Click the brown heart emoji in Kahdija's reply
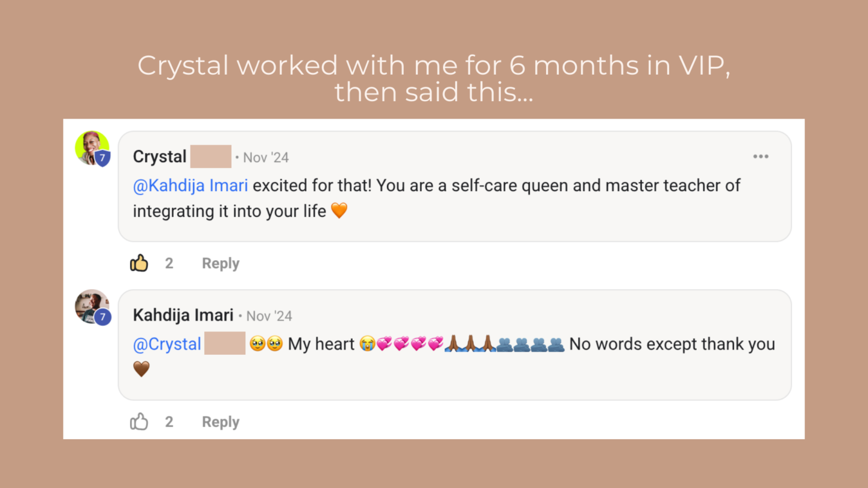 point(141,369)
